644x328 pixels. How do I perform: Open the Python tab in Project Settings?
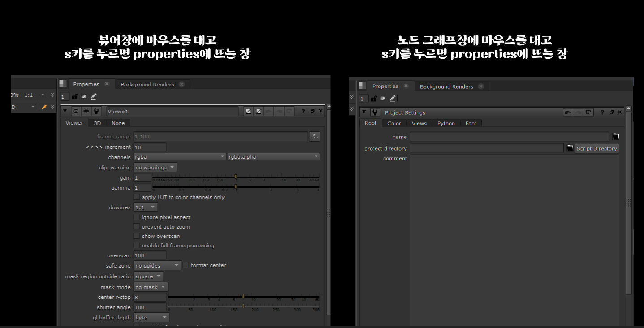coord(446,124)
